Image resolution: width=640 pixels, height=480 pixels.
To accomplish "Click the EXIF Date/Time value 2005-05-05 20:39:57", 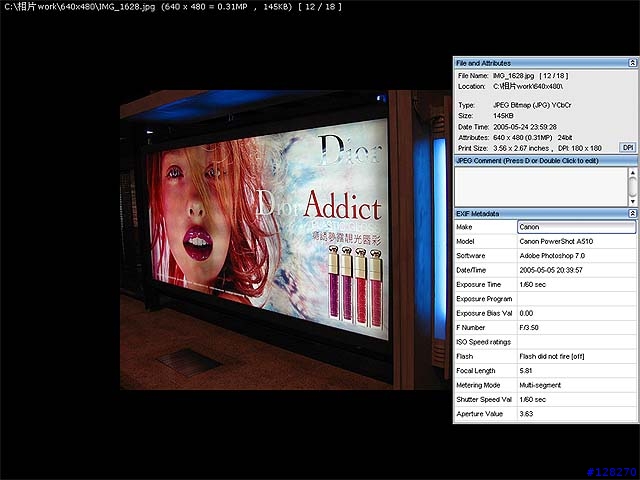I will [551, 270].
